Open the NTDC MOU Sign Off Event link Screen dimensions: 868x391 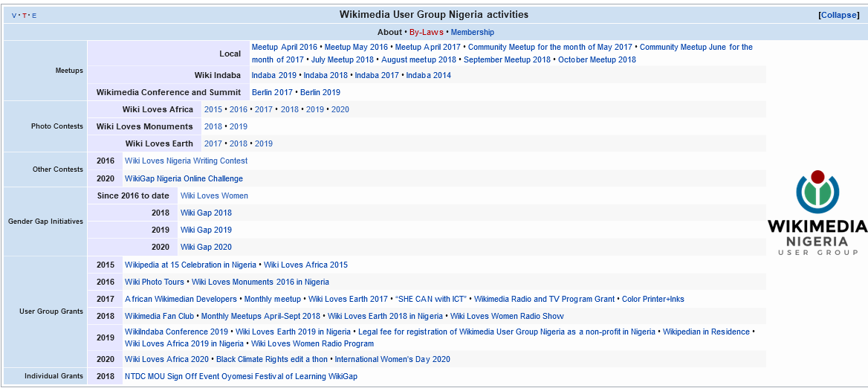click(241, 376)
